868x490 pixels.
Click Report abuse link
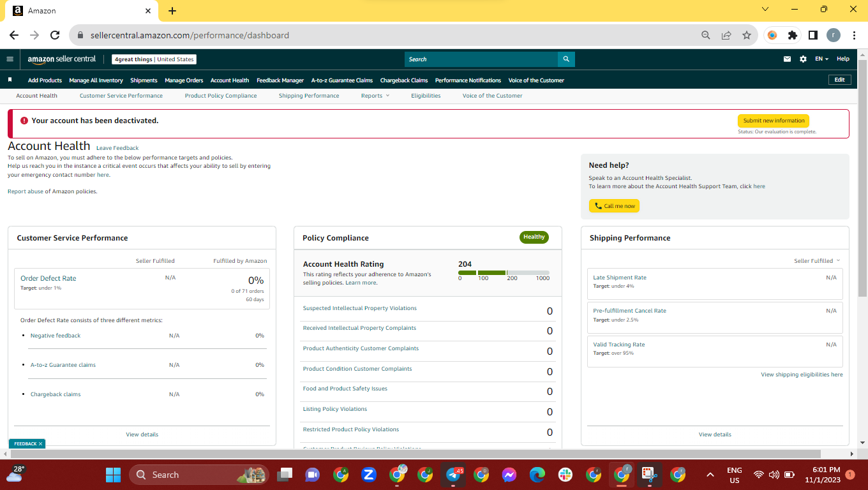(x=26, y=191)
